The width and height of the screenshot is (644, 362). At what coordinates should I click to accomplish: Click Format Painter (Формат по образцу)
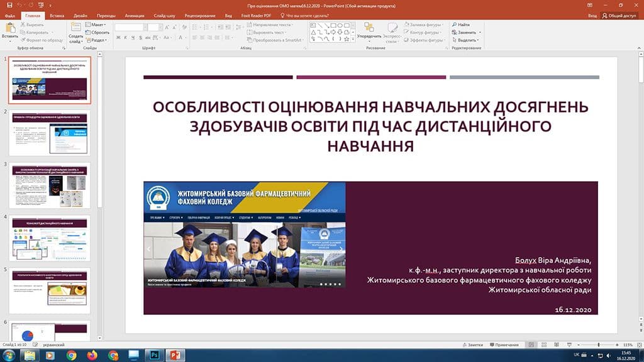tap(42, 40)
